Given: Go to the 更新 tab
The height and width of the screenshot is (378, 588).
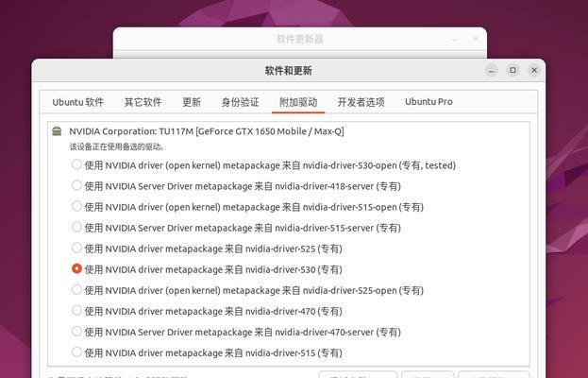Looking at the screenshot, I should [x=192, y=102].
